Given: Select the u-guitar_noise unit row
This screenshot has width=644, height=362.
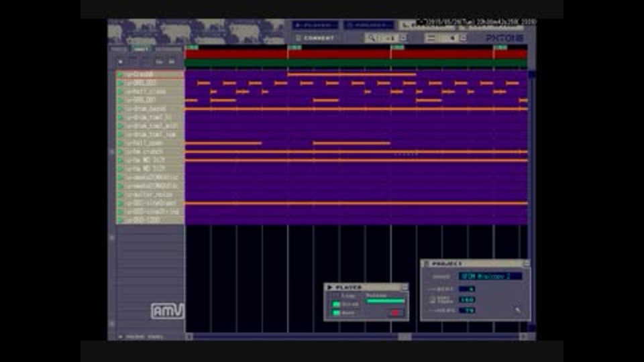Looking at the screenshot, I should [x=150, y=195].
